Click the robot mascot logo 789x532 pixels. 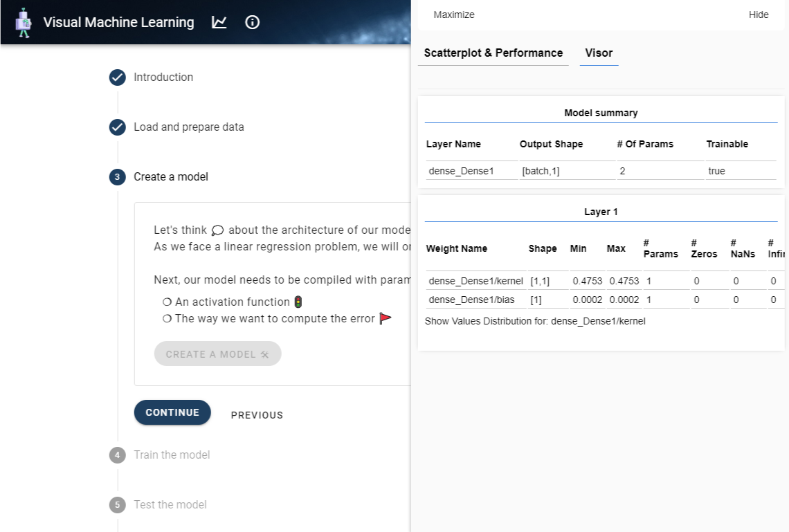pyautogui.click(x=25, y=21)
